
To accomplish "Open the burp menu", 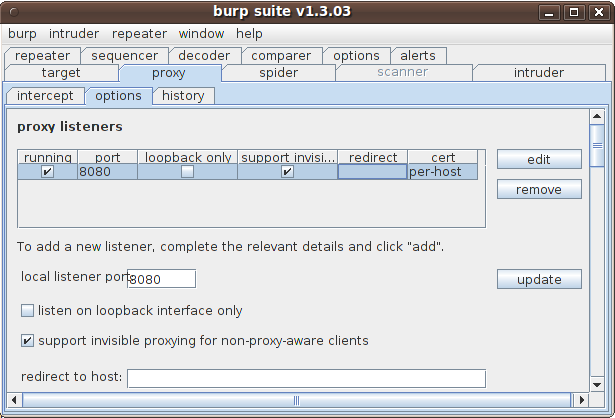I will 24,34.
